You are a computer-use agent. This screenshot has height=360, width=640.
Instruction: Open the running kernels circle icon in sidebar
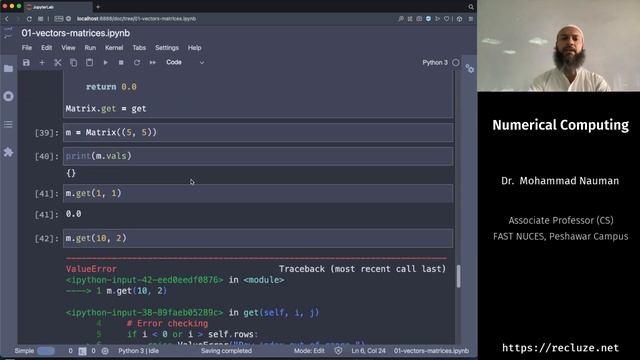coord(8,96)
